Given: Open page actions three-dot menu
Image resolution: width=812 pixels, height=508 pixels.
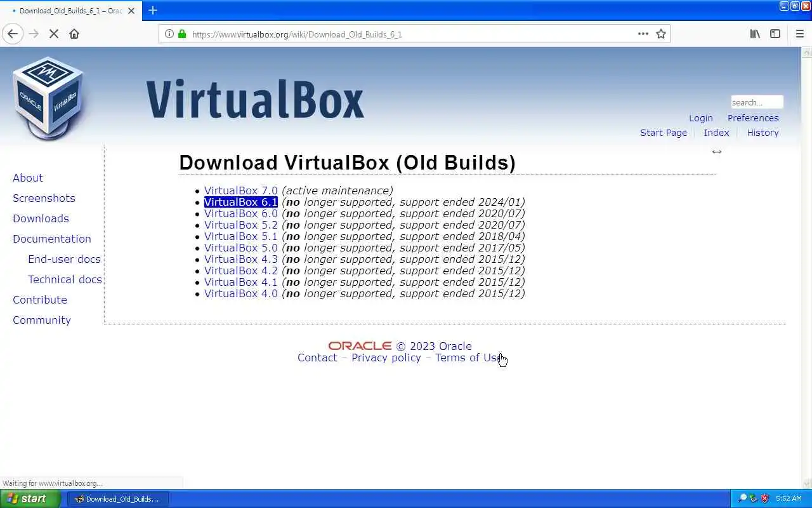Looking at the screenshot, I should click(643, 34).
